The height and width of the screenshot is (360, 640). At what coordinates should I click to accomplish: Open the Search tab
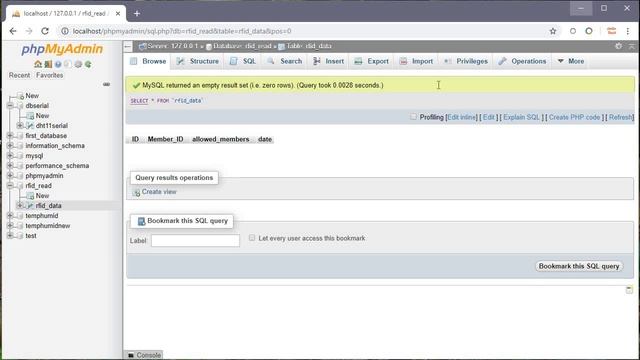[x=284, y=61]
